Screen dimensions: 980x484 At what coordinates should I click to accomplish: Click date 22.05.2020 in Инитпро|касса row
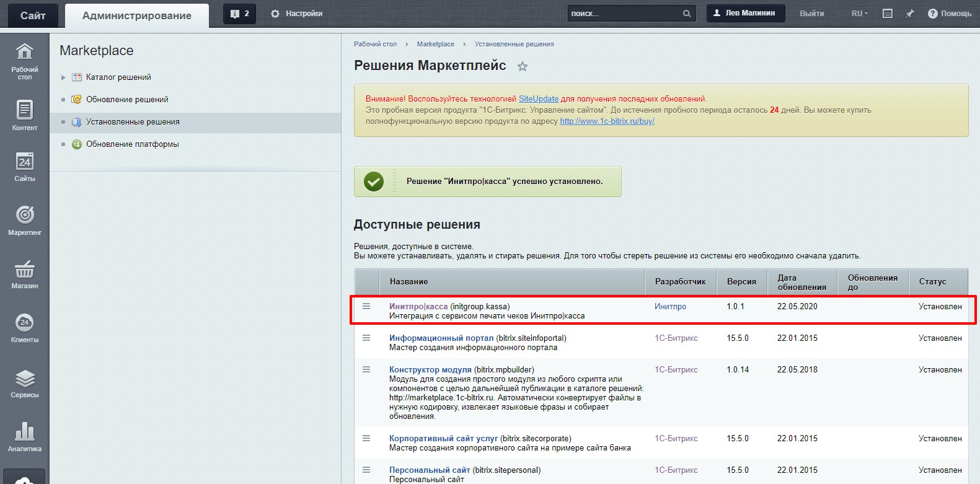797,306
